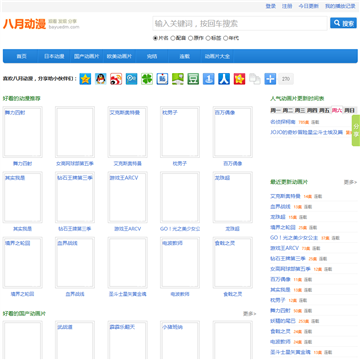Image resolution: width=360 pixels, height=360 pixels.
Task: Open 血界战线 in recent updates list
Action: point(280,207)
